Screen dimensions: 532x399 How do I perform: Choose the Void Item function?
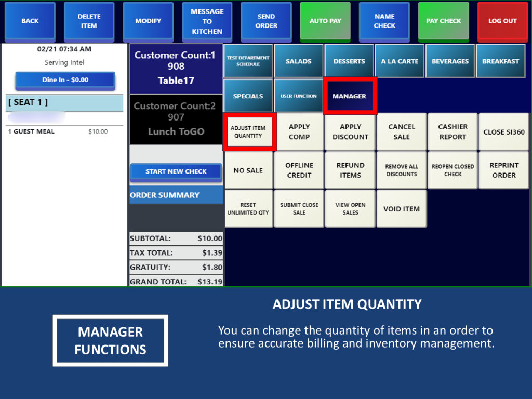click(401, 209)
